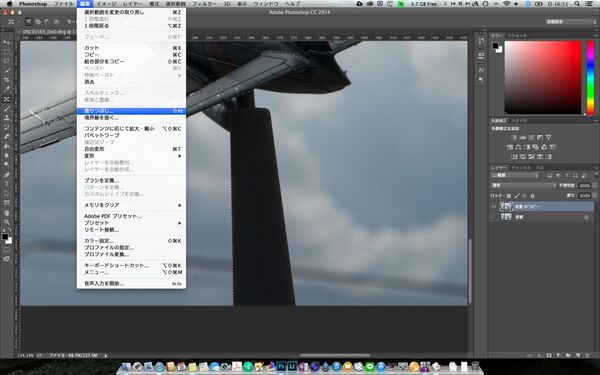Select the Path Selection tool
The image size is (600, 375).
click(x=7, y=194)
